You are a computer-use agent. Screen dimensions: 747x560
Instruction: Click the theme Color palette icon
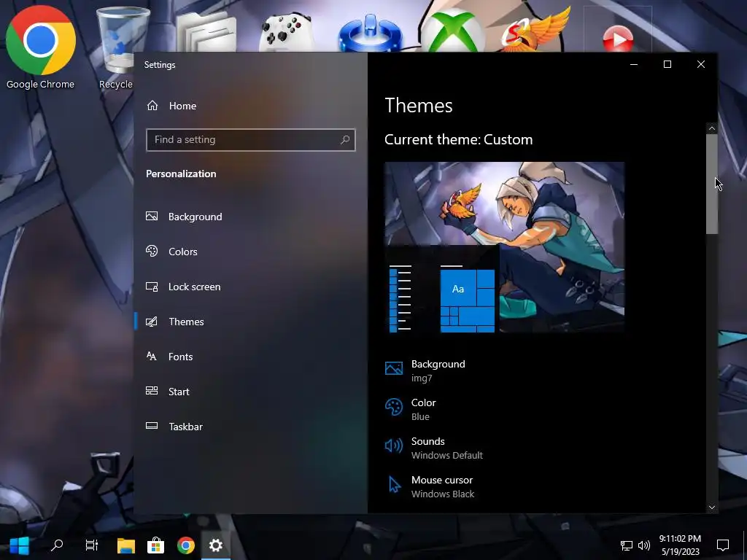(x=394, y=407)
